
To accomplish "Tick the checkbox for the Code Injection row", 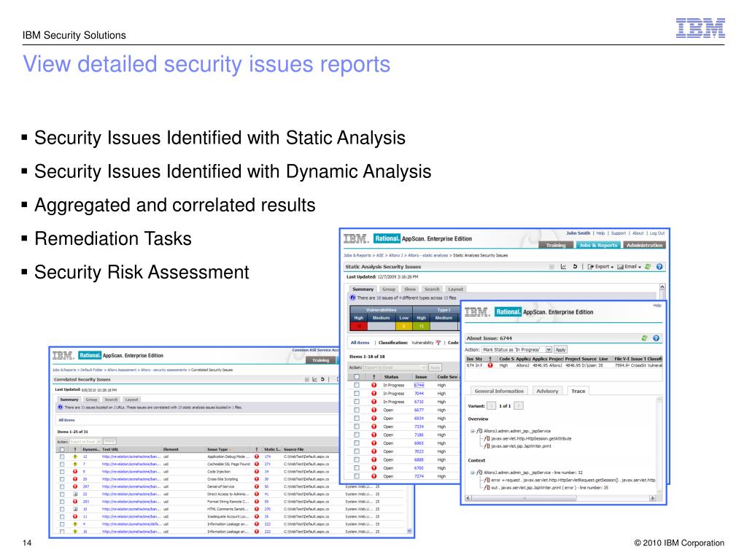I will point(61,472).
